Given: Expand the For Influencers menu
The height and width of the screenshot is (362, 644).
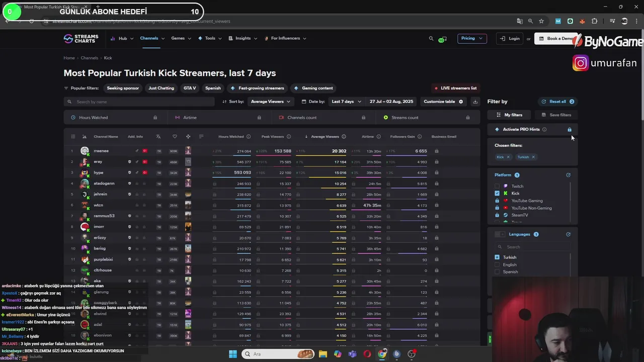Looking at the screenshot, I should (285, 38).
